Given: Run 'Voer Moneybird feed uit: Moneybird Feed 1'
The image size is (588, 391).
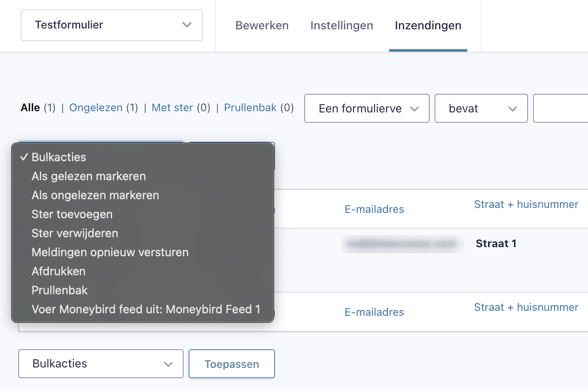Looking at the screenshot, I should click(x=146, y=310).
